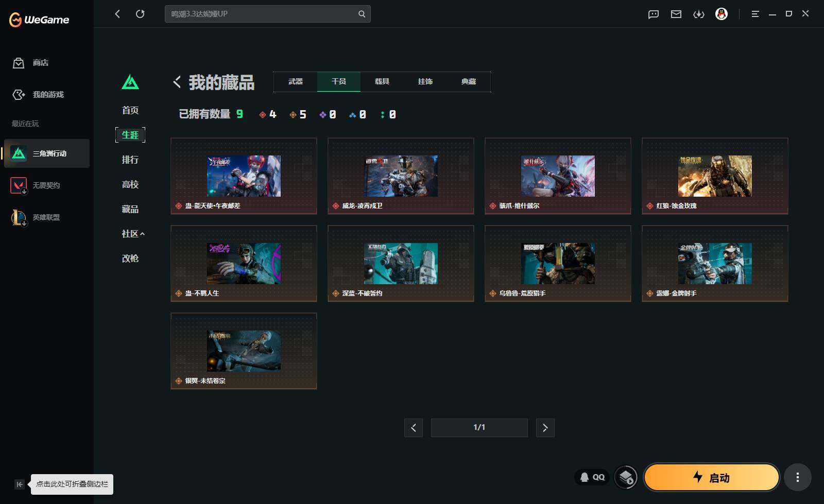Image resolution: width=824 pixels, height=504 pixels.
Task: Go to the next page arrow
Action: (x=545, y=428)
